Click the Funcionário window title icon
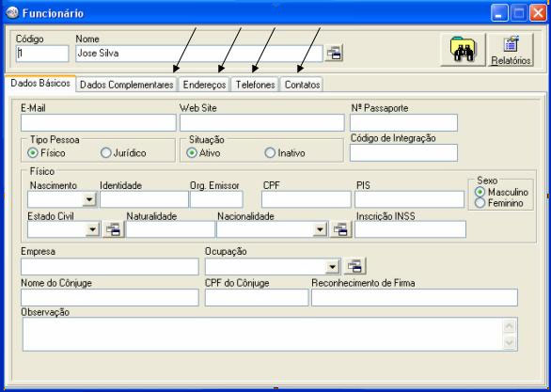Screen dimensions: 551x392 click(x=12, y=13)
